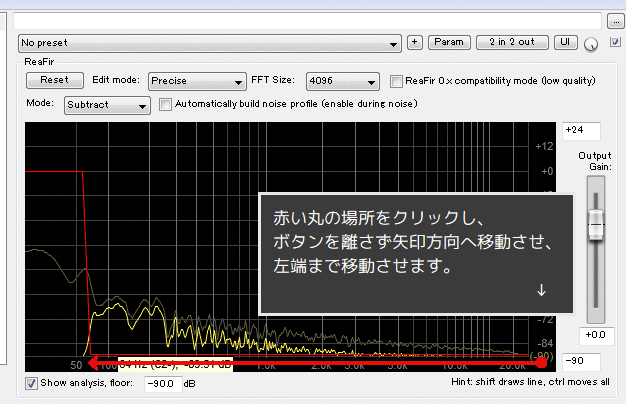
Task: Click the ellipsis button at top right
Action: [615, 20]
